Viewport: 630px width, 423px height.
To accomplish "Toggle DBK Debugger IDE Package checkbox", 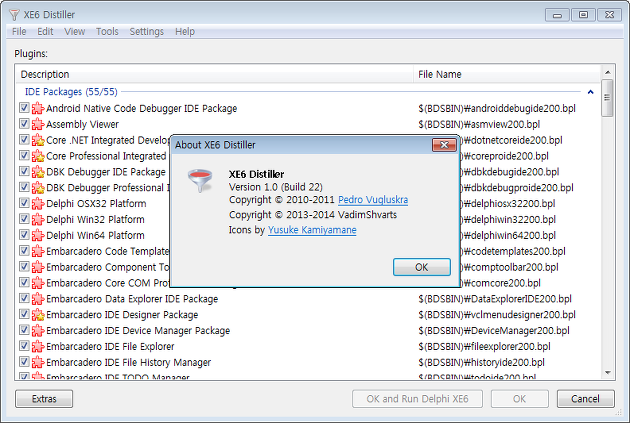I will [24, 171].
